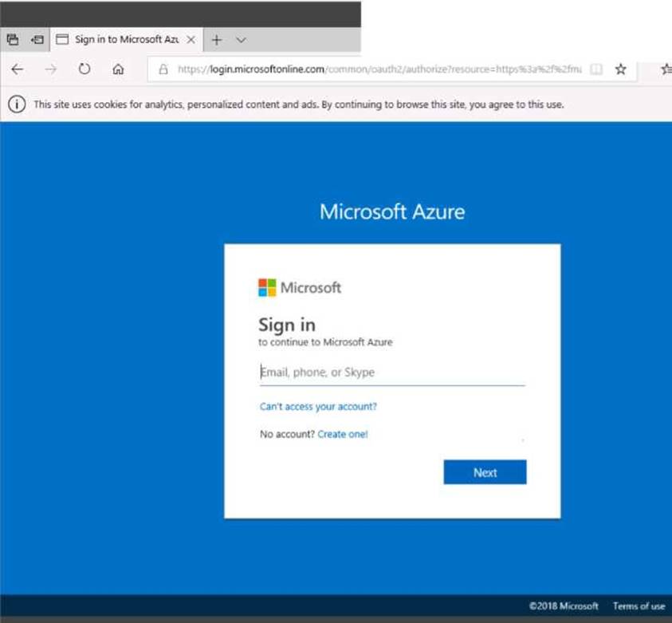Click the cookie notice message text

point(299,104)
